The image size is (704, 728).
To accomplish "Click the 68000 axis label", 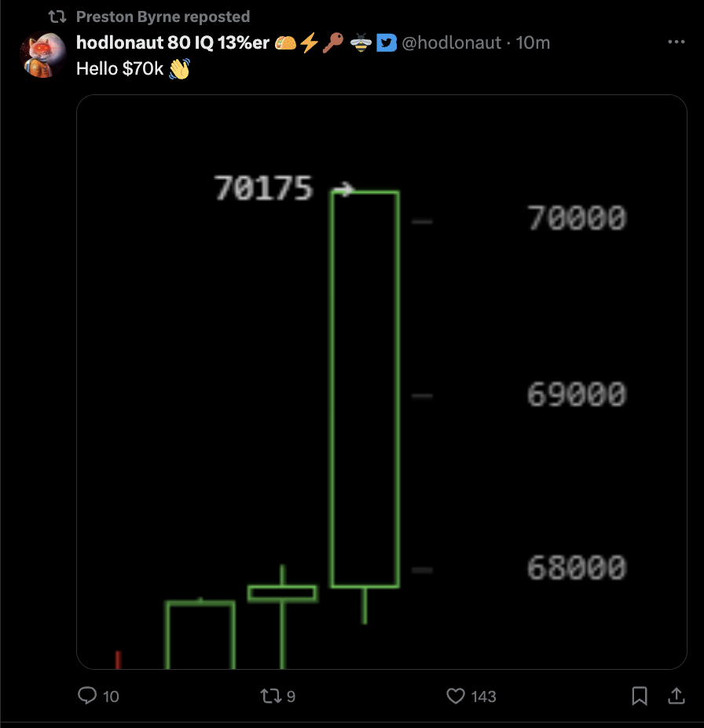I will tap(576, 568).
